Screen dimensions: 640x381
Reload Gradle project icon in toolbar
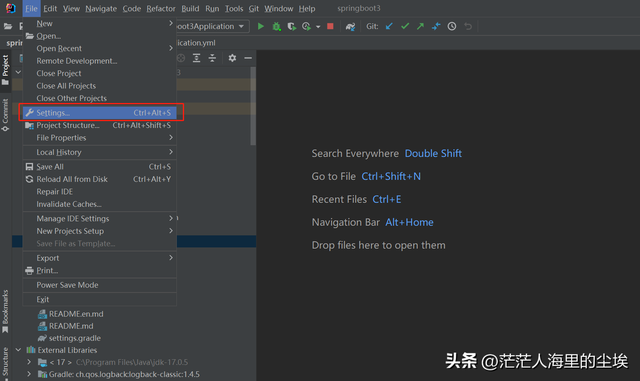(350, 27)
